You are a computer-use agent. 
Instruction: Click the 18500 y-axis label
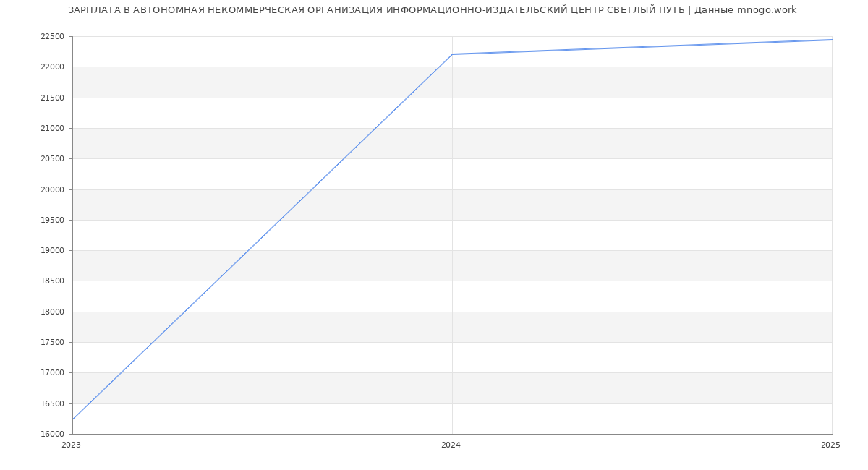(x=52, y=281)
